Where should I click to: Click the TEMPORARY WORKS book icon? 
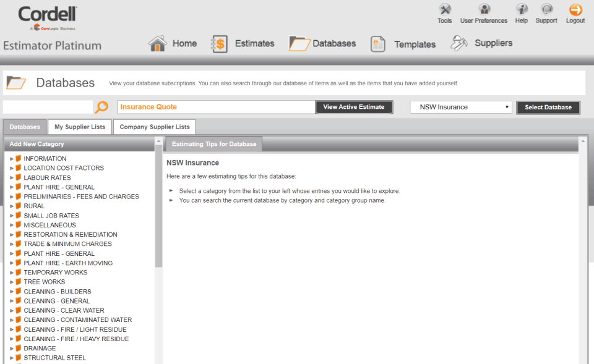18,272
